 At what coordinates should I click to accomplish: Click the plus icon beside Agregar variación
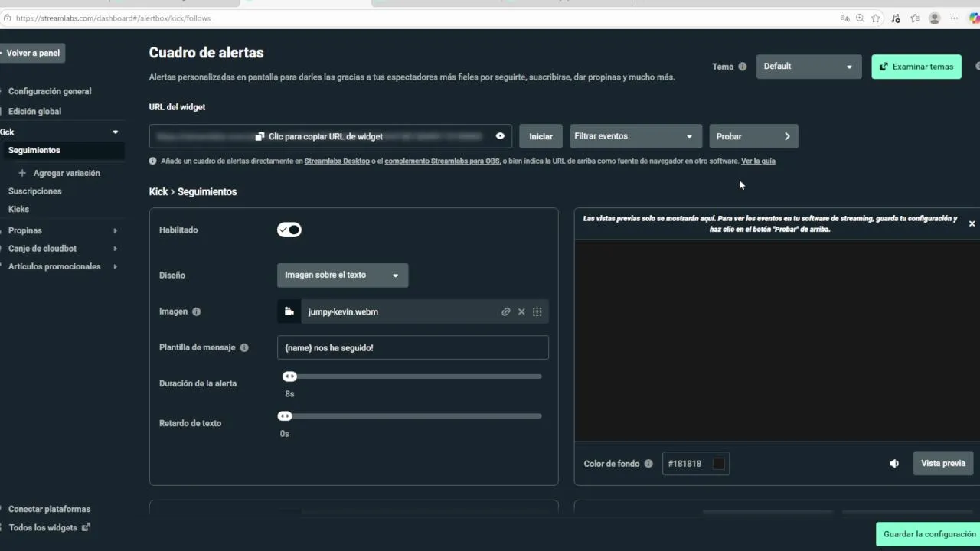click(22, 173)
